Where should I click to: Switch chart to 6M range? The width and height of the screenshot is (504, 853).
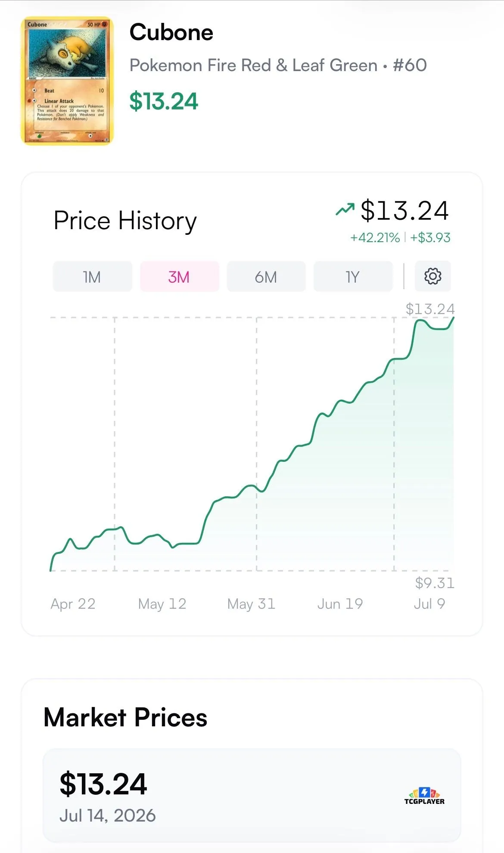click(x=266, y=277)
